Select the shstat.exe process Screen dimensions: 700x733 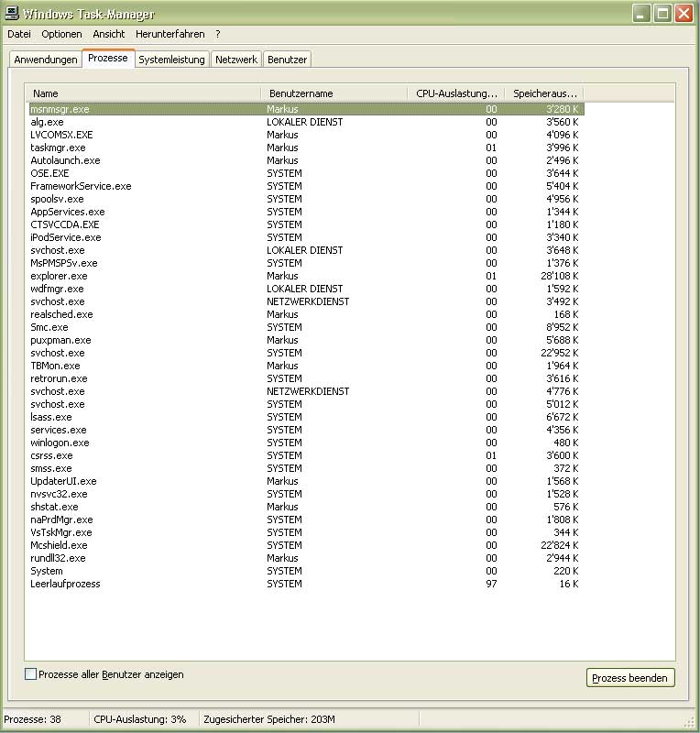(306, 507)
